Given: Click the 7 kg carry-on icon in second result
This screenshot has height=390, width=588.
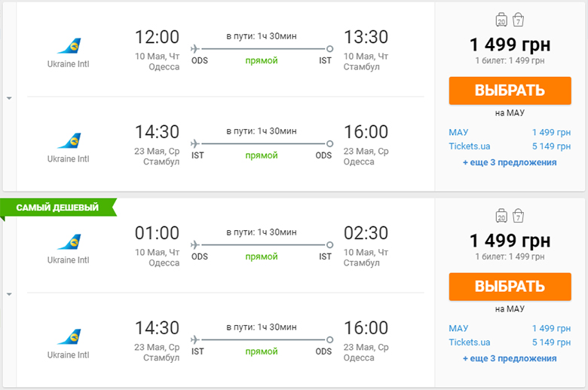Looking at the screenshot, I should pyautogui.click(x=519, y=216).
